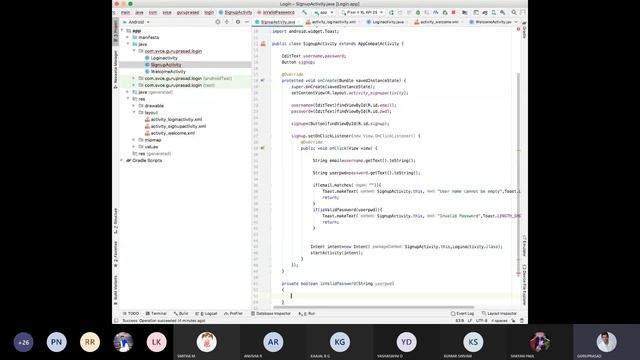Click LF line separator in status bar

470,321
